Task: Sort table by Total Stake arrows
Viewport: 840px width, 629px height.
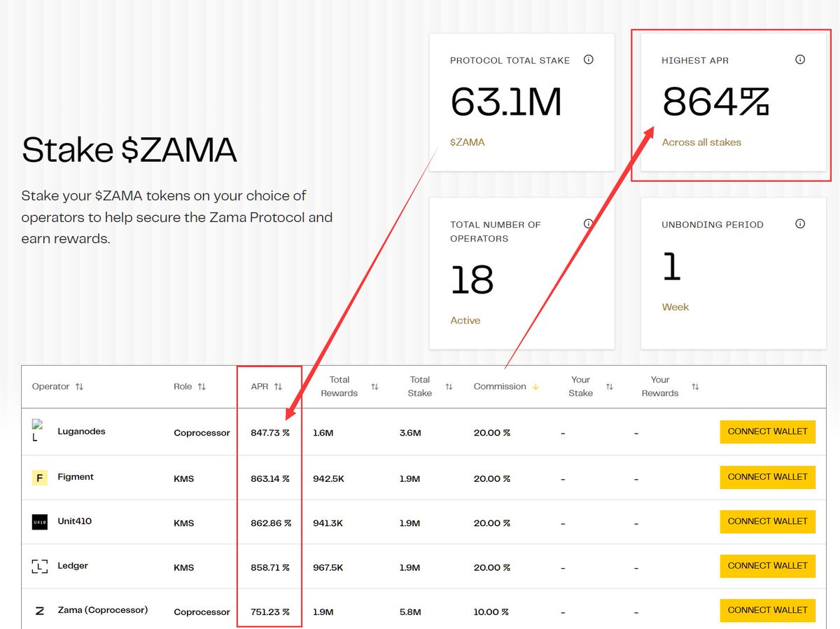Action: [449, 387]
